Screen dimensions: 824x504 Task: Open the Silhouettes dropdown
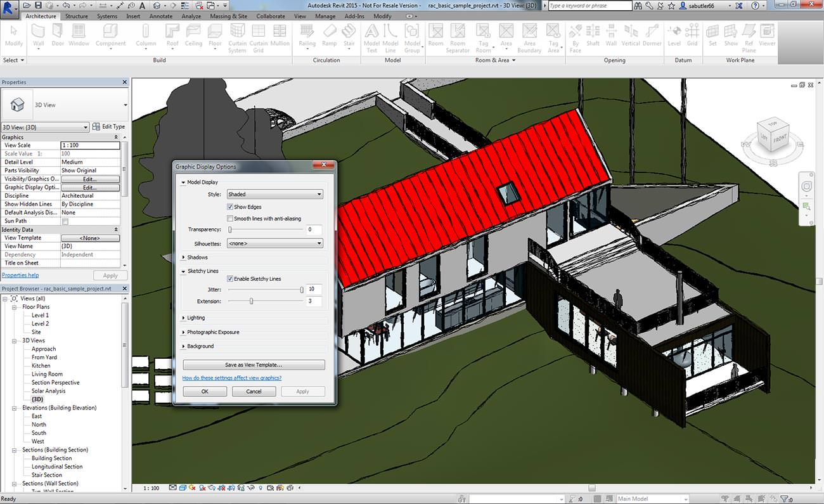pos(275,243)
